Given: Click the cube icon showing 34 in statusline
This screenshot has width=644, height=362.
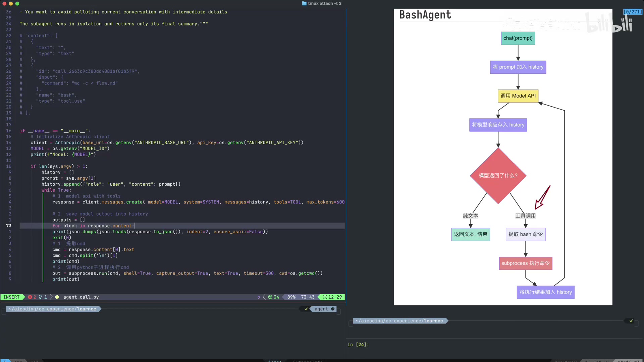Looking at the screenshot, I should [x=270, y=297].
